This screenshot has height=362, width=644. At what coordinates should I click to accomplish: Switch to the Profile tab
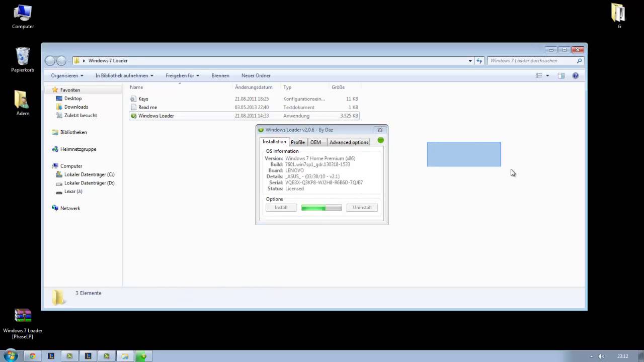(x=298, y=142)
